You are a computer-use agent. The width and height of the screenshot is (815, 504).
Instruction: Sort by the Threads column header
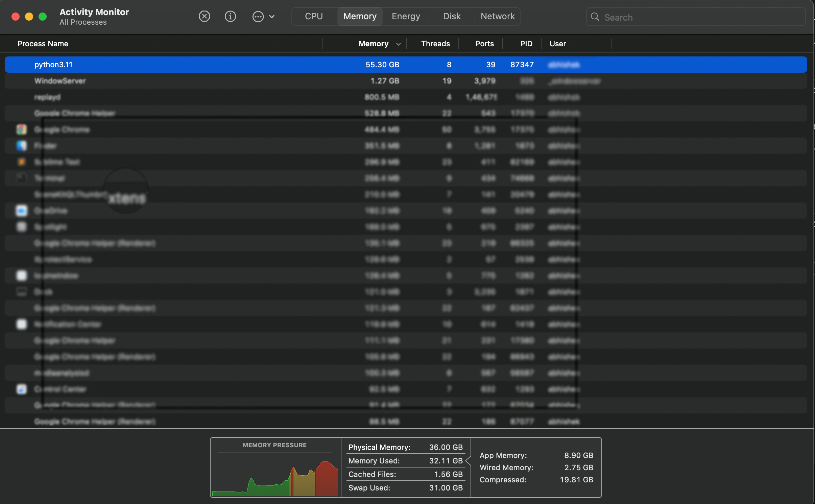435,44
